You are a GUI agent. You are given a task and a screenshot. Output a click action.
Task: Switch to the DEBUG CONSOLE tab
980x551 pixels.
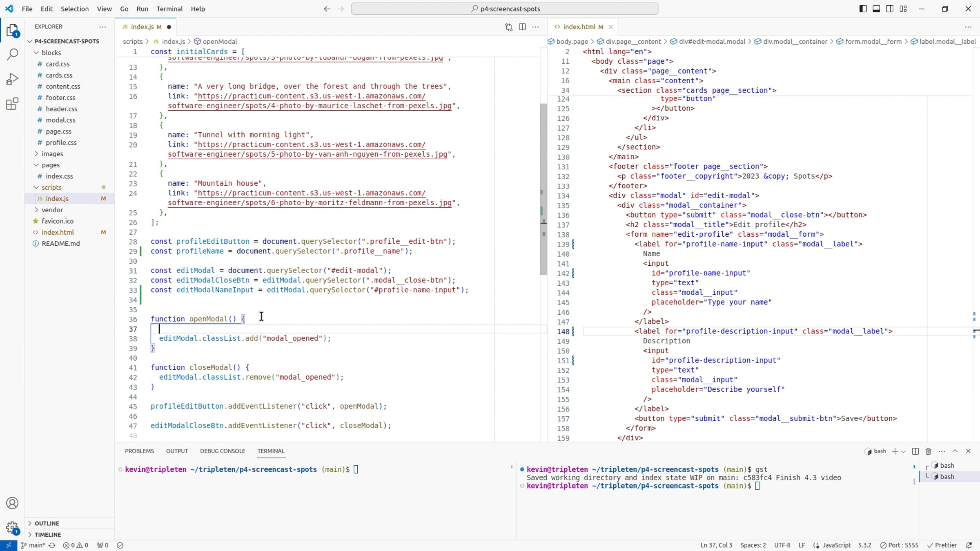[x=223, y=451]
